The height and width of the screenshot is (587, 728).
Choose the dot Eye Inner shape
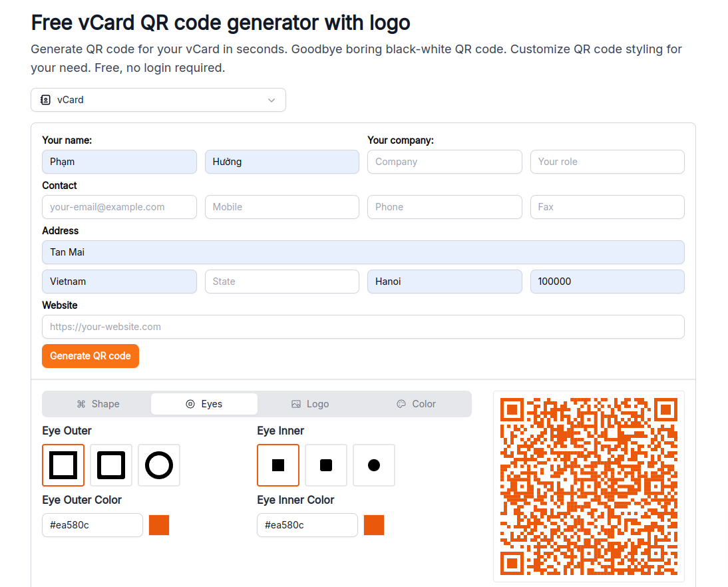[x=374, y=465]
